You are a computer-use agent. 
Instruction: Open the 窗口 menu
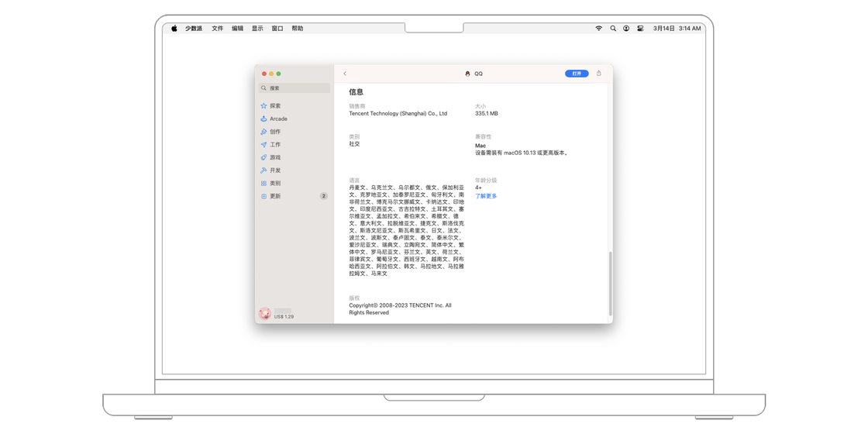(x=277, y=28)
